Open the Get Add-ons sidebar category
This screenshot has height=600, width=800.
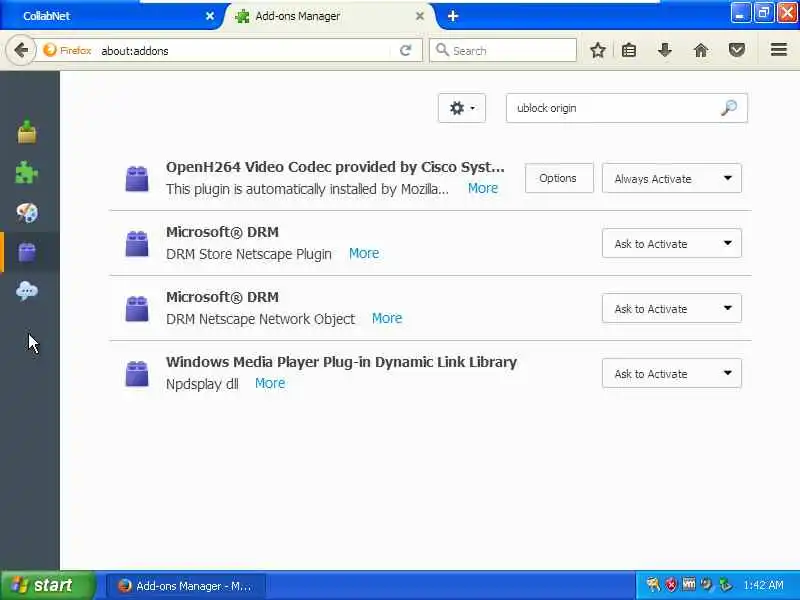pos(27,132)
